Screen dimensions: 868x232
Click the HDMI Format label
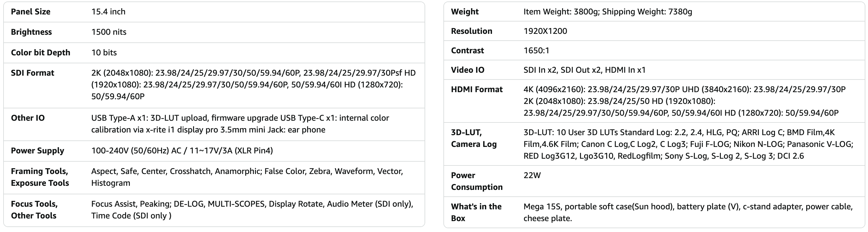click(x=477, y=90)
